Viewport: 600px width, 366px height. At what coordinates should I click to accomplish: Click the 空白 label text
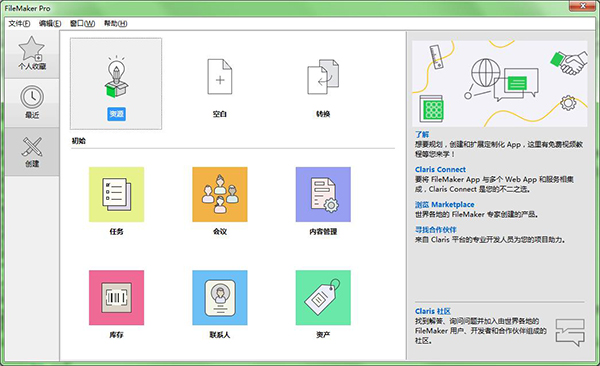(220, 114)
